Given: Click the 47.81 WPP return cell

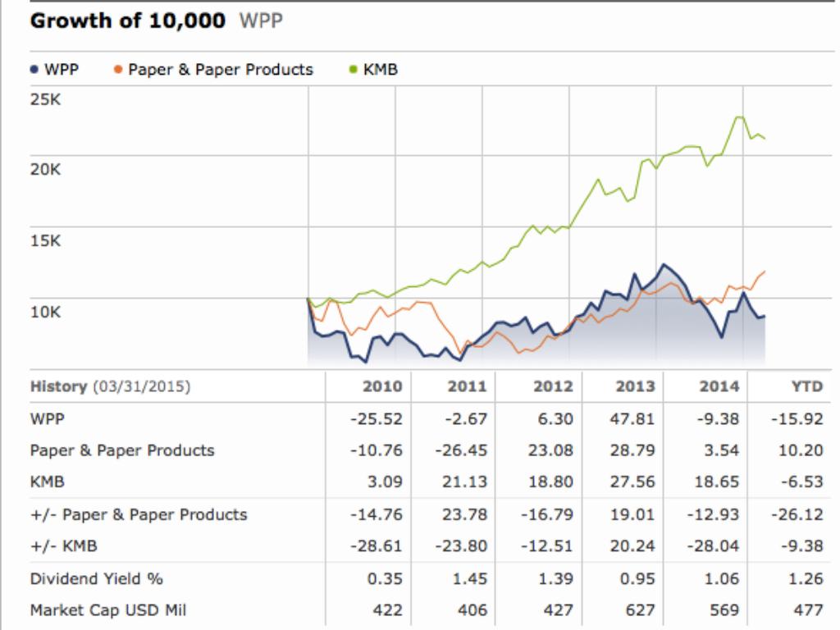Looking at the screenshot, I should coord(636,418).
